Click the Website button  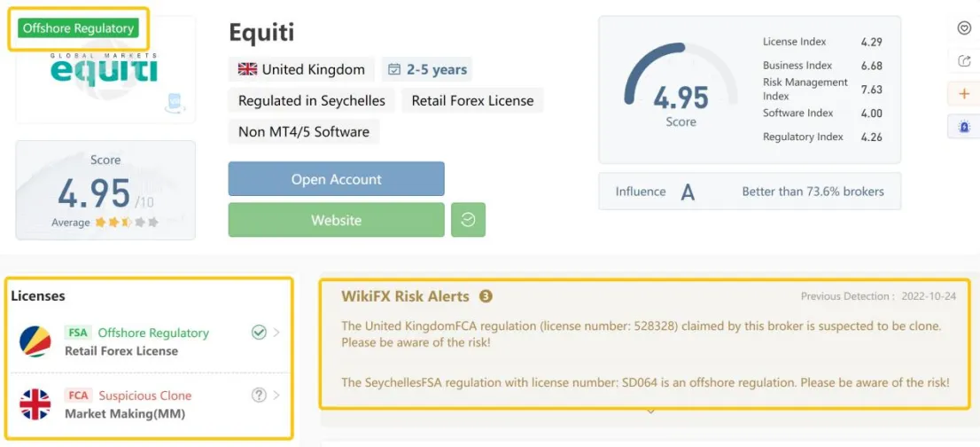336,220
